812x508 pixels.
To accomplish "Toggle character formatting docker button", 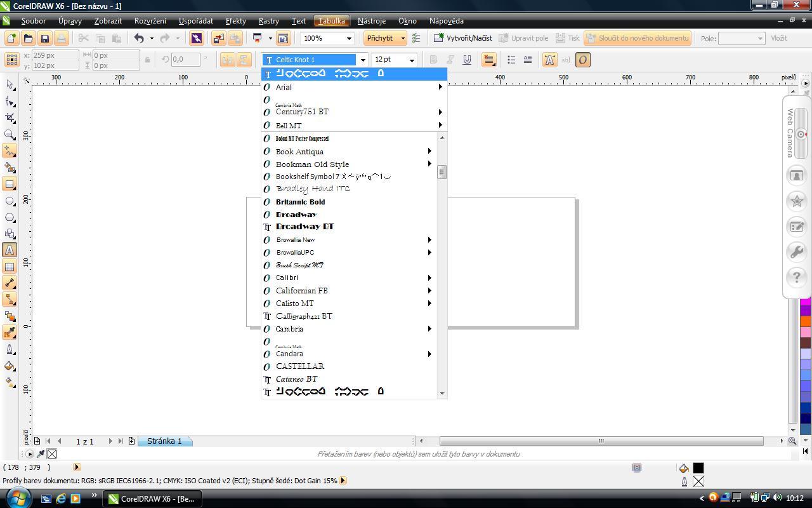I will click(x=549, y=60).
